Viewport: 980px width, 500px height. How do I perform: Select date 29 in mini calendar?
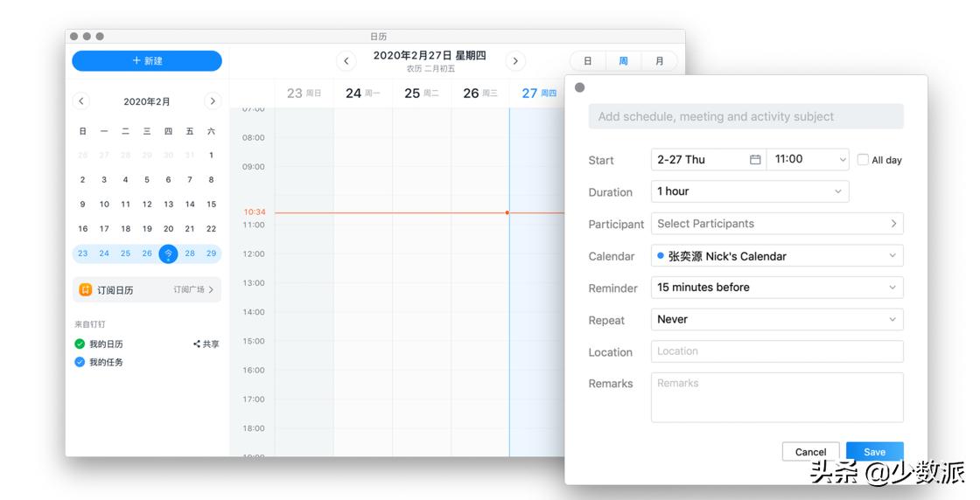[x=211, y=253]
